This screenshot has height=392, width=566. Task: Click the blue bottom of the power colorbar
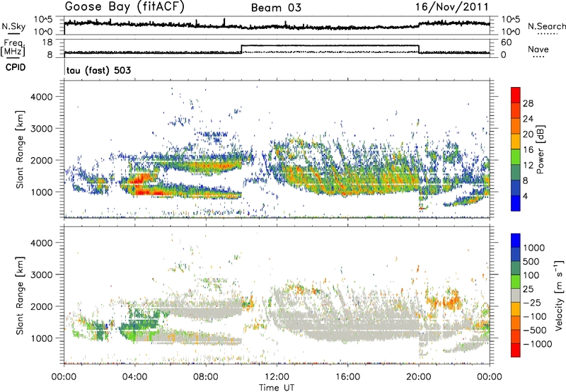tap(516, 203)
